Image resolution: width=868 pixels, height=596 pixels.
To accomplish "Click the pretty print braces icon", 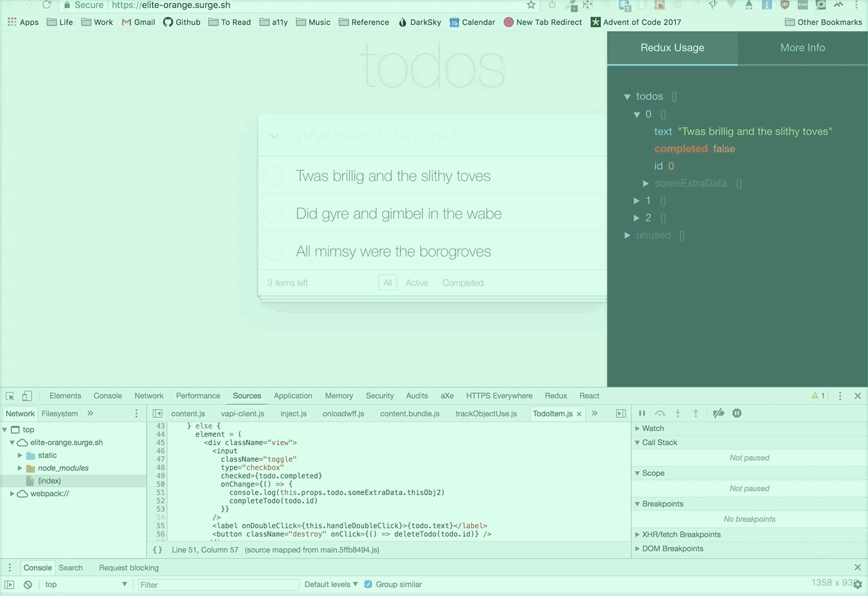I will pos(157,550).
